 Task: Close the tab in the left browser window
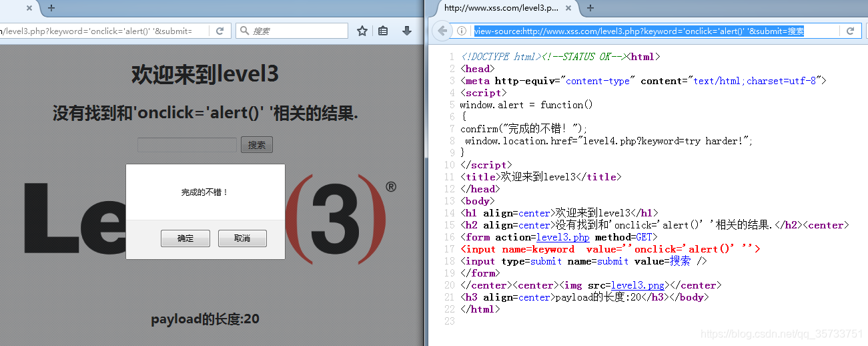point(29,8)
